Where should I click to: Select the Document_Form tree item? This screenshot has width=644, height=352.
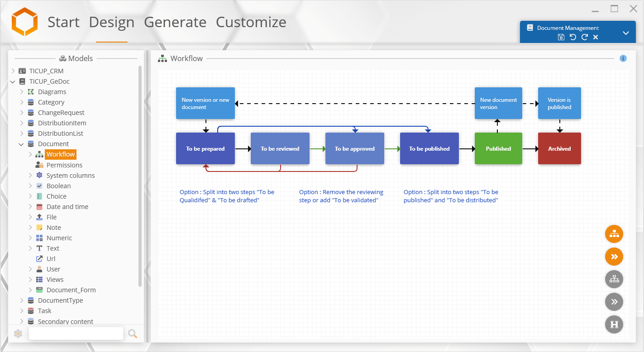click(71, 290)
